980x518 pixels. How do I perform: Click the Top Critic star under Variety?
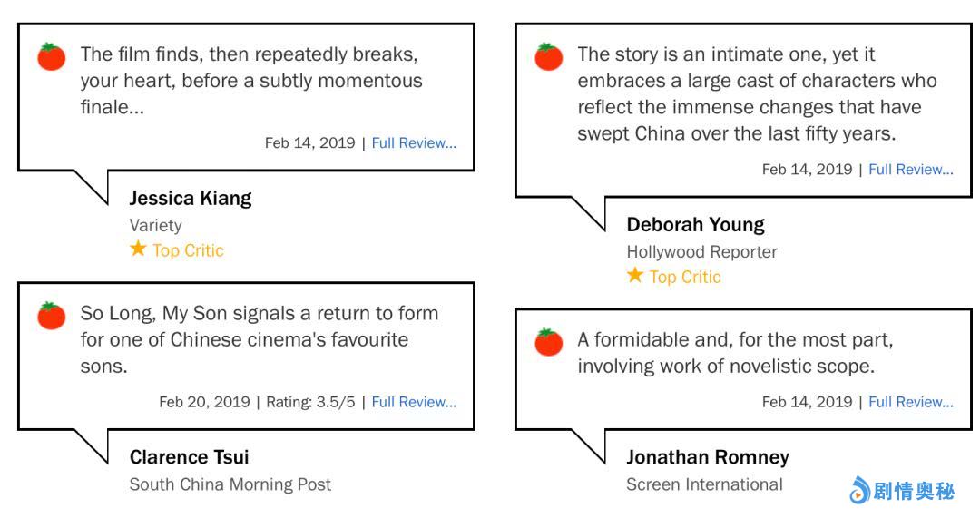coord(138,249)
